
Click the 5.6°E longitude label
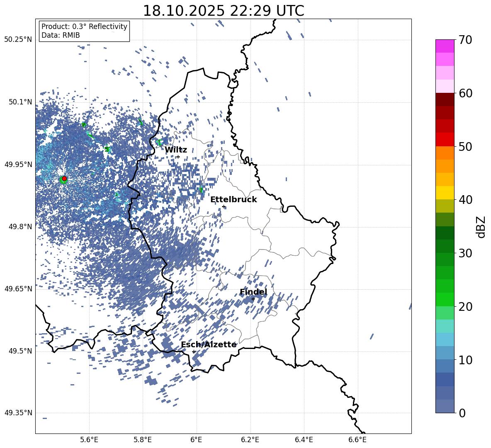tap(89, 440)
